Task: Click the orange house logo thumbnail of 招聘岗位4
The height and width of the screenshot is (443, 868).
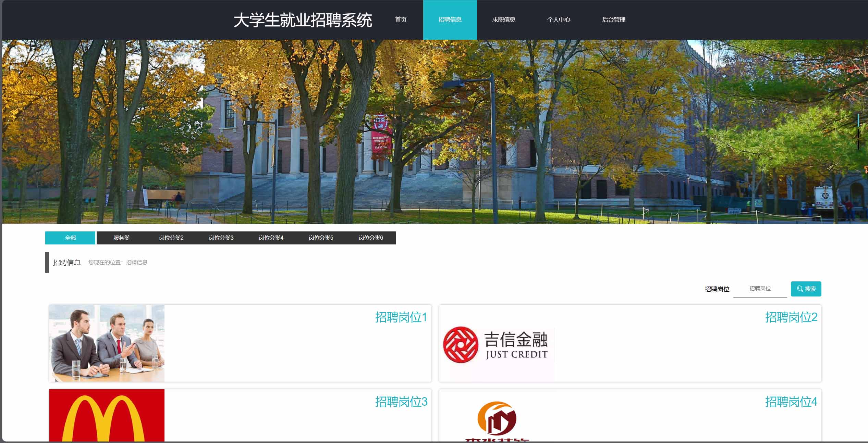Action: [497, 415]
